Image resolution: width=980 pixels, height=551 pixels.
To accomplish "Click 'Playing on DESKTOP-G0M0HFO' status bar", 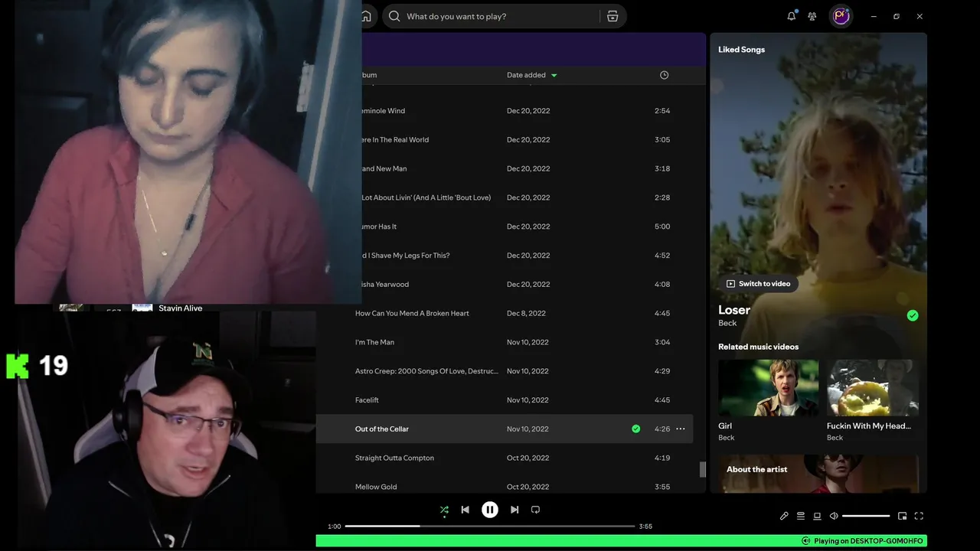I will (x=621, y=541).
